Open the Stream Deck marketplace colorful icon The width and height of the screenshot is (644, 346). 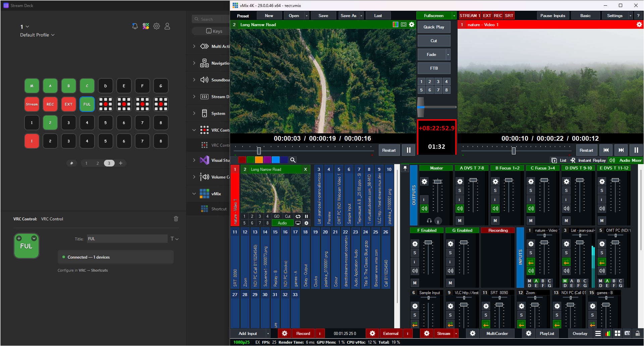pyautogui.click(x=146, y=26)
